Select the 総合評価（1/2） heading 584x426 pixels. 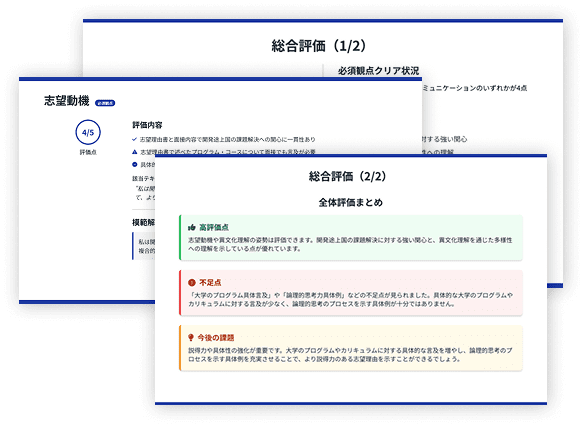coord(319,46)
